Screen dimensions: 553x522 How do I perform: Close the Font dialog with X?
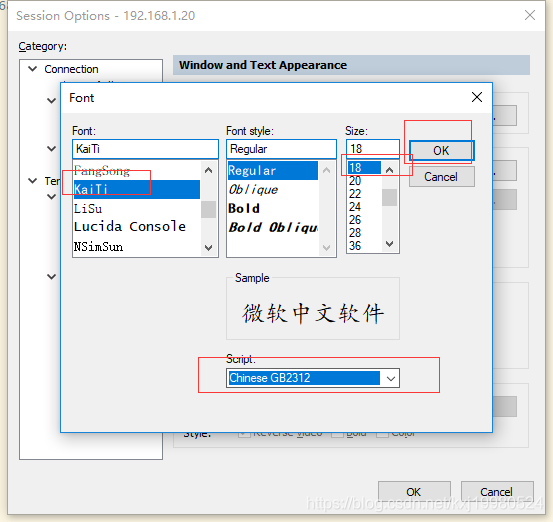477,97
